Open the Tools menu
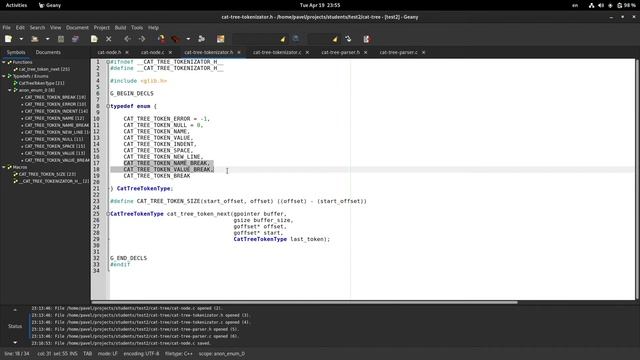The height and width of the screenshot is (360, 640). [137, 28]
